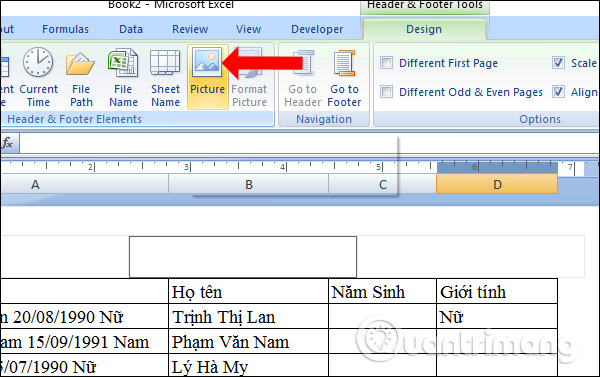Insert Current Time into header
600x377 pixels.
(x=38, y=78)
